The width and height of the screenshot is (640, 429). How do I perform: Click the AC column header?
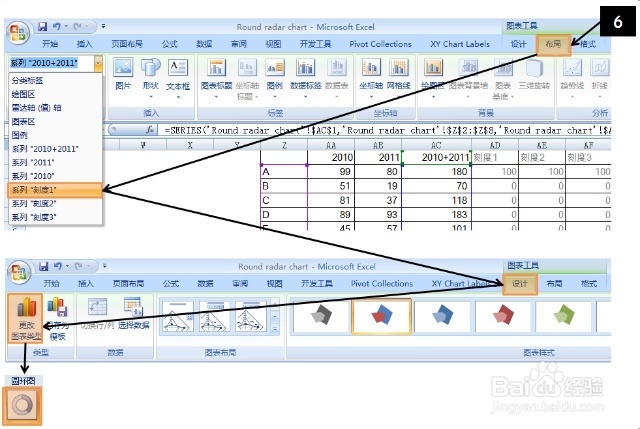(x=436, y=145)
